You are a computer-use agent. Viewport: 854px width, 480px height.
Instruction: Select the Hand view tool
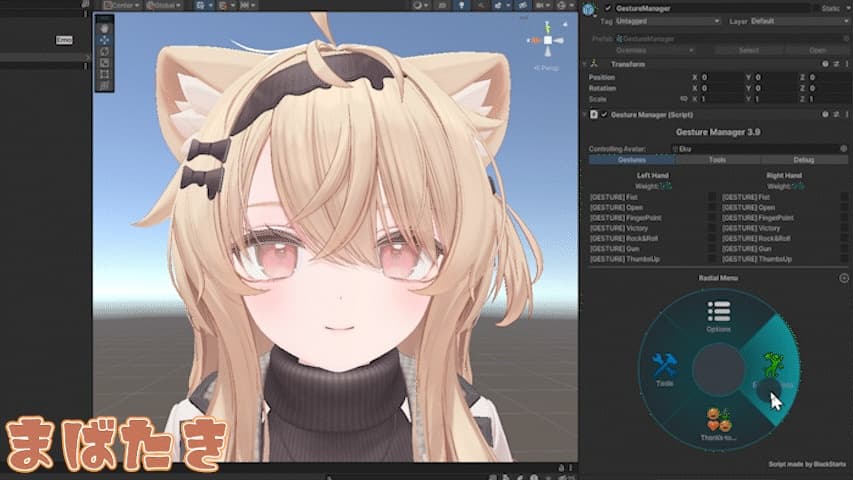coord(104,29)
